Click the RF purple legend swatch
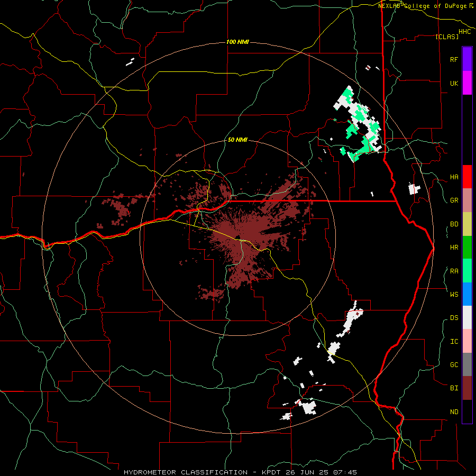 467,59
